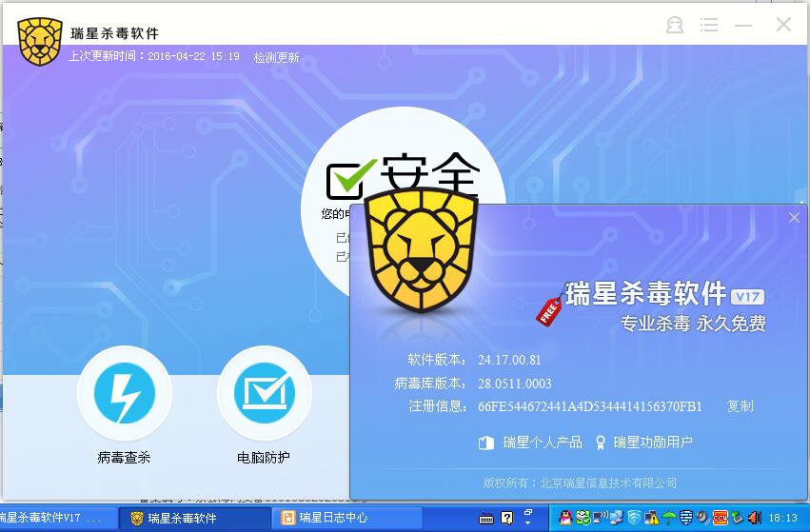Switch to 瑞星杀毒软件V17 taskbar button

tap(57, 518)
